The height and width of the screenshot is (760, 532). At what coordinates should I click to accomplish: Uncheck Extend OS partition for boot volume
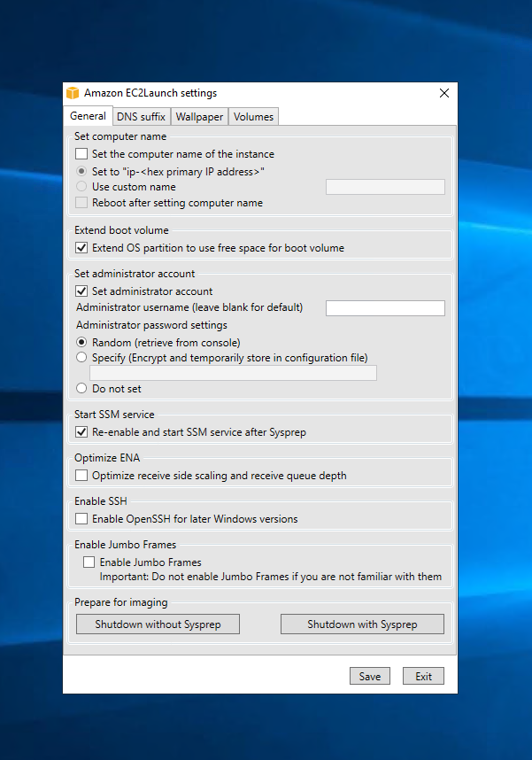tap(81, 248)
